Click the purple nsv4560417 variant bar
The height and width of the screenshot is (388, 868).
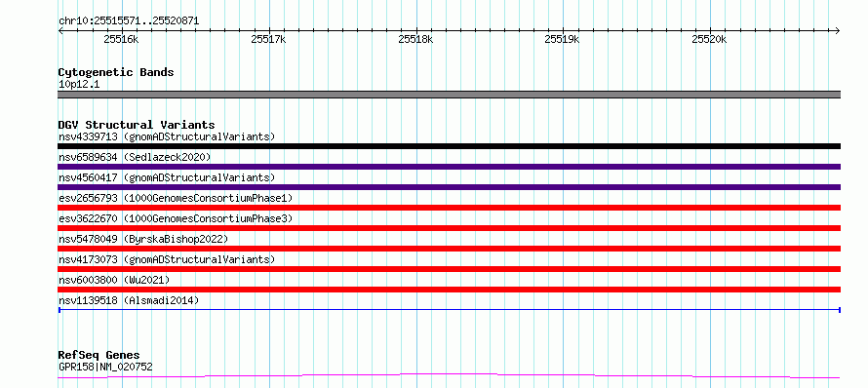click(449, 187)
